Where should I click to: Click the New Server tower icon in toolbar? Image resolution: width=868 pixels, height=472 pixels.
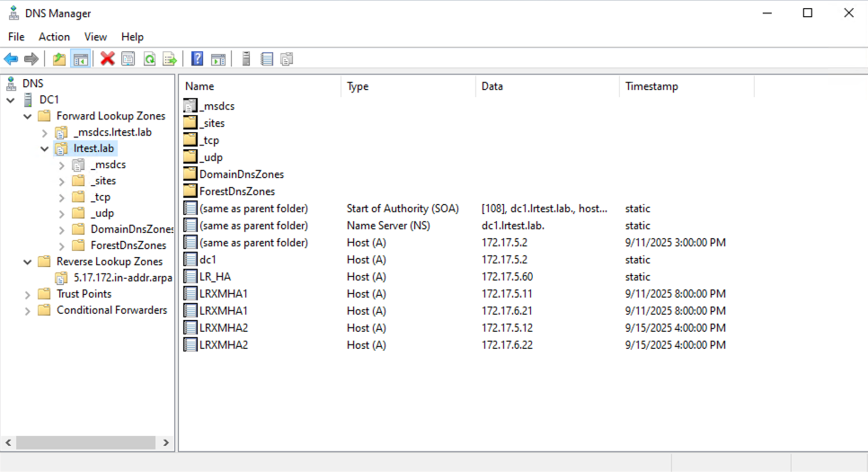[245, 59]
